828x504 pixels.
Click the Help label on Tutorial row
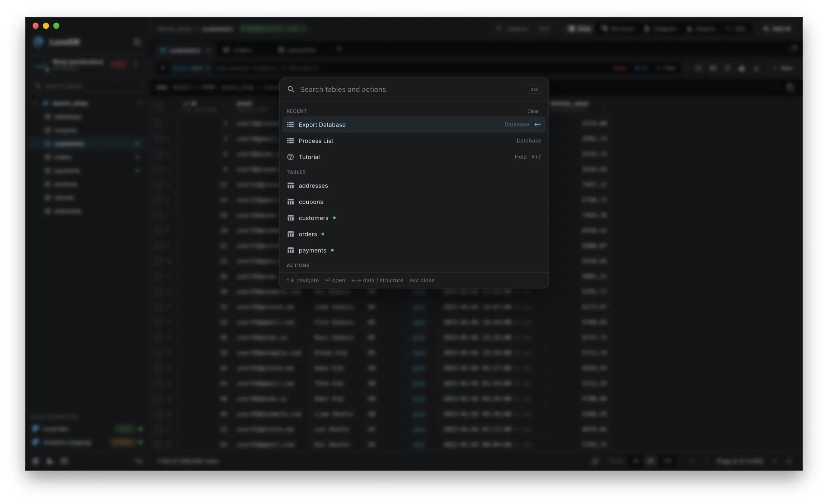[x=521, y=157]
